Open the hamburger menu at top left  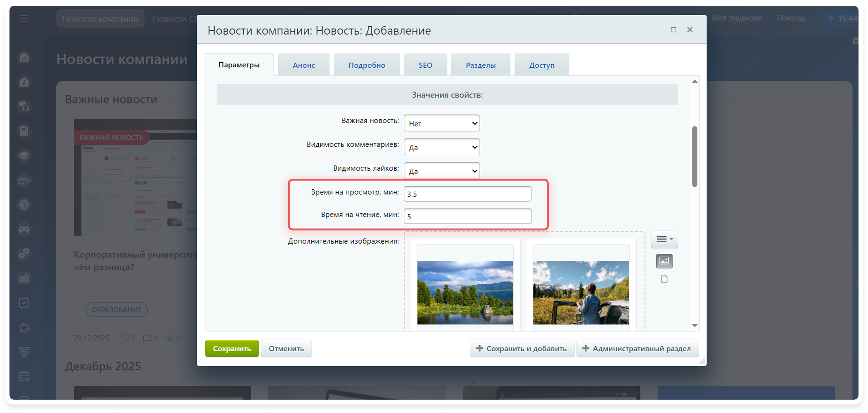(x=24, y=18)
